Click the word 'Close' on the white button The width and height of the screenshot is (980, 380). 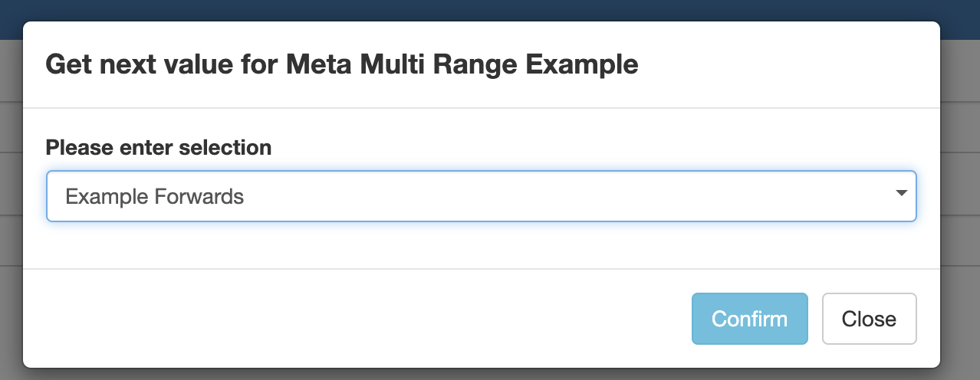(x=869, y=319)
